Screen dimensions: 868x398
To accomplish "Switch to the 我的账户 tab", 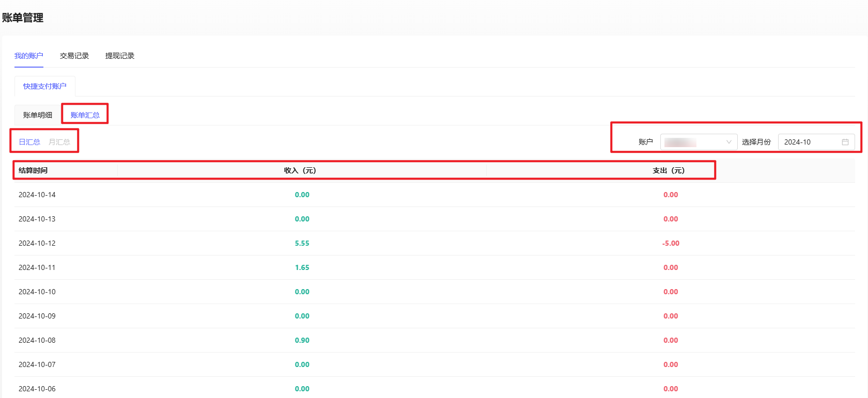I will (28, 56).
